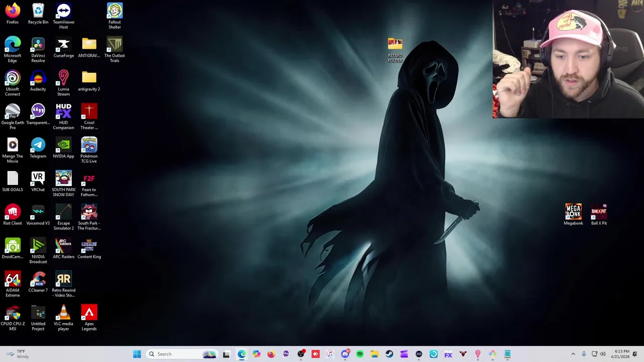
Task: Select the Mango The Movie file
Action: tap(13, 150)
